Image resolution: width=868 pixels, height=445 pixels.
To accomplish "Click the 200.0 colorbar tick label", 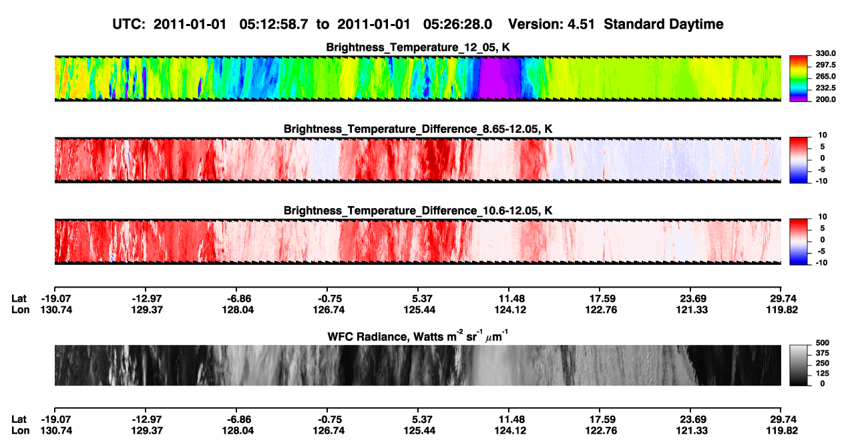I will pyautogui.click(x=825, y=99).
